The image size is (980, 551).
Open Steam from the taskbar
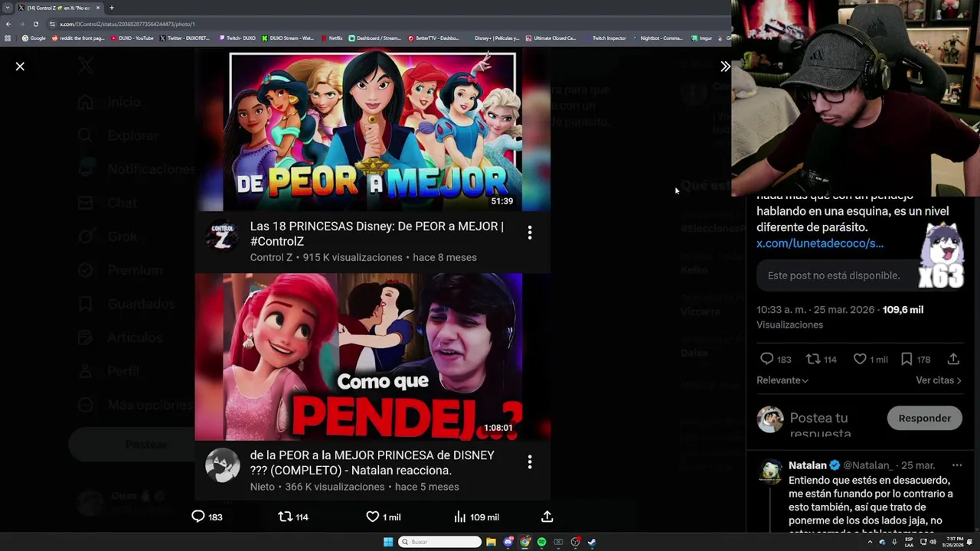coord(592,542)
